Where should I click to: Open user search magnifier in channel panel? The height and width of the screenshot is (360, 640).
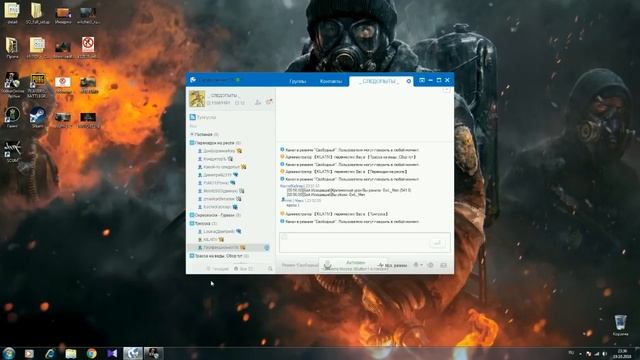[270, 269]
